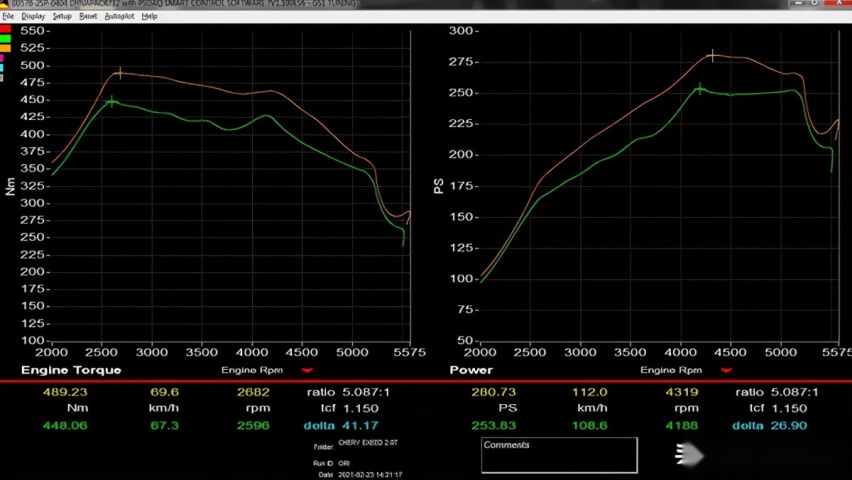Image resolution: width=852 pixels, height=480 pixels.
Task: Click the Run ID ORI value
Action: (x=344, y=463)
